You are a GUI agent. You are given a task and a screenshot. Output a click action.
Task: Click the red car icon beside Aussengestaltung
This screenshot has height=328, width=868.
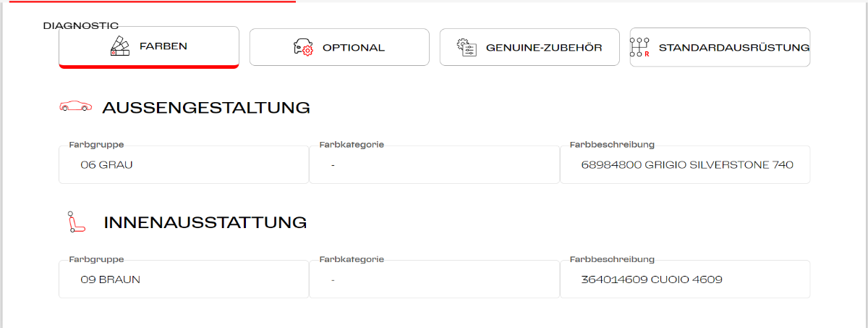tap(75, 107)
